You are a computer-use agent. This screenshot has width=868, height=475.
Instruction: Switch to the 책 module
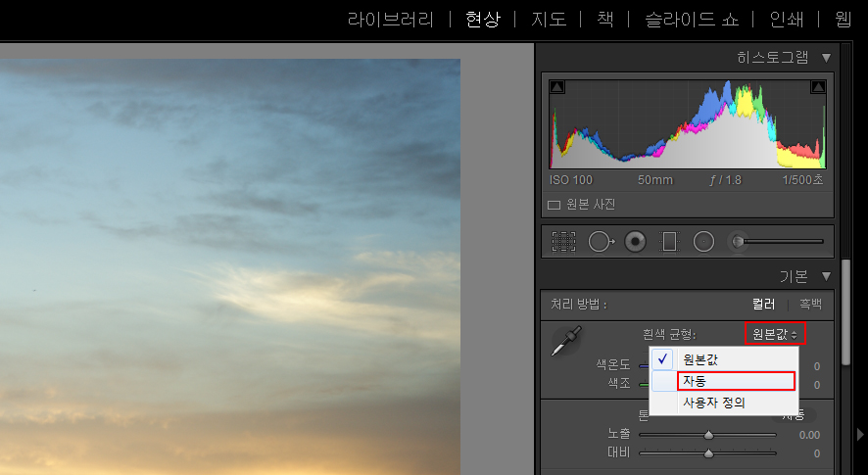[x=605, y=20]
